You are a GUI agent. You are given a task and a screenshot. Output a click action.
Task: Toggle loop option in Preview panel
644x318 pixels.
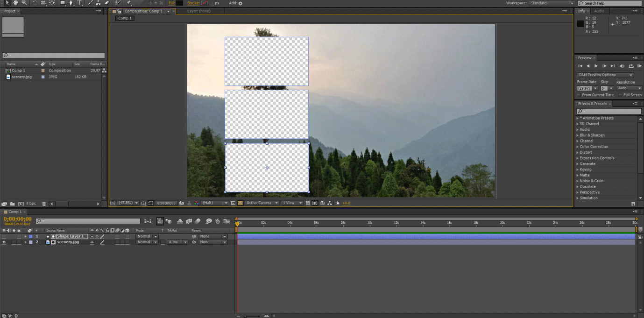coord(631,66)
